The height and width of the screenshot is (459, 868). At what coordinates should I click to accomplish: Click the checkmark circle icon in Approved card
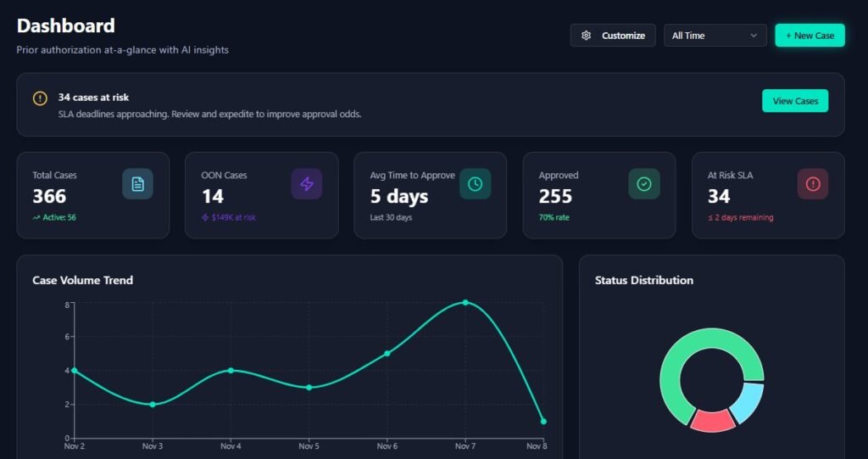(643, 184)
